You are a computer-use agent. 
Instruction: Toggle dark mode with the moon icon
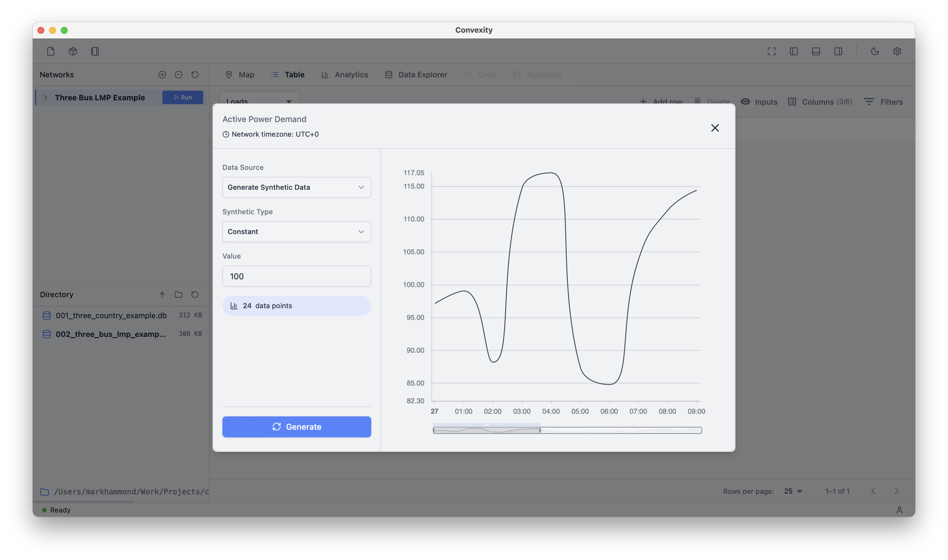pyautogui.click(x=875, y=51)
